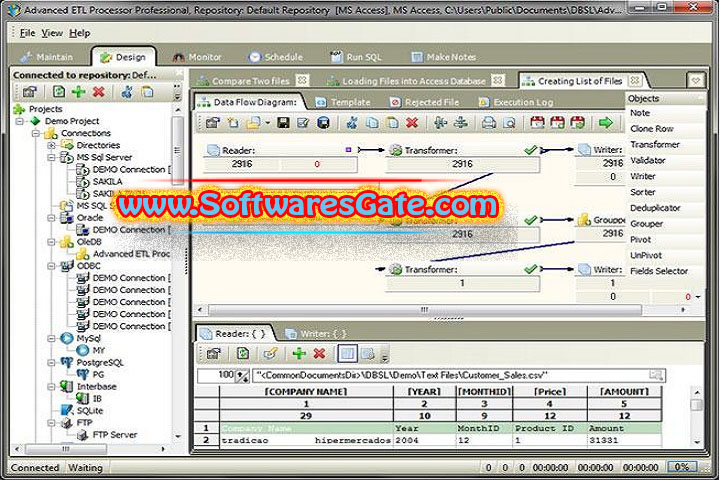Switch to the Run SQL tab

click(x=356, y=57)
